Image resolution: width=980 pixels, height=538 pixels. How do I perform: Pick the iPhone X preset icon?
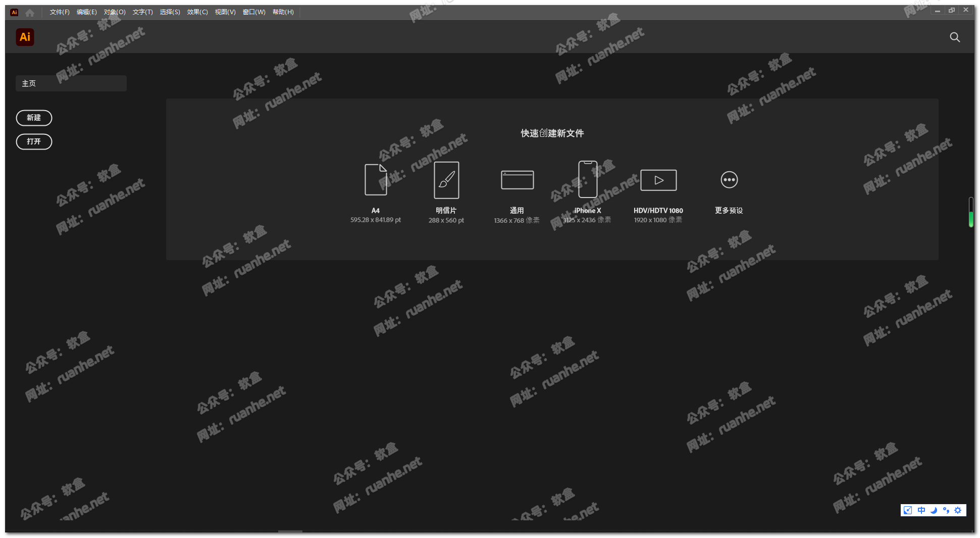click(588, 180)
